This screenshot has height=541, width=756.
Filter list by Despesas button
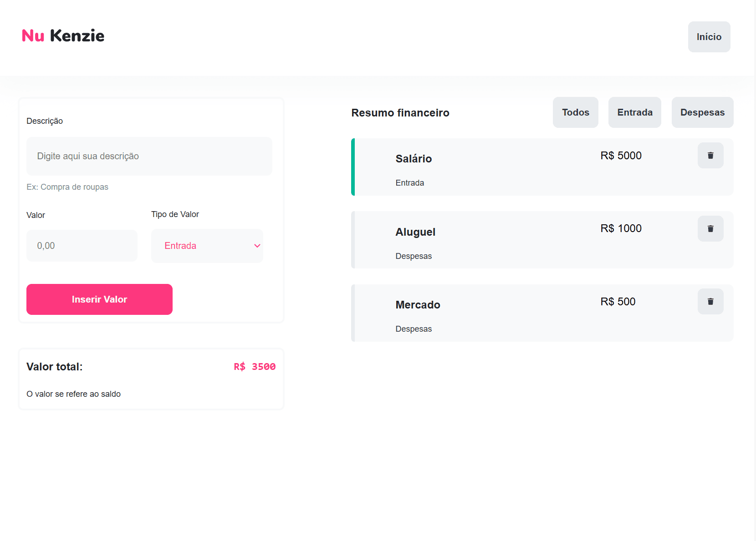[x=702, y=112]
